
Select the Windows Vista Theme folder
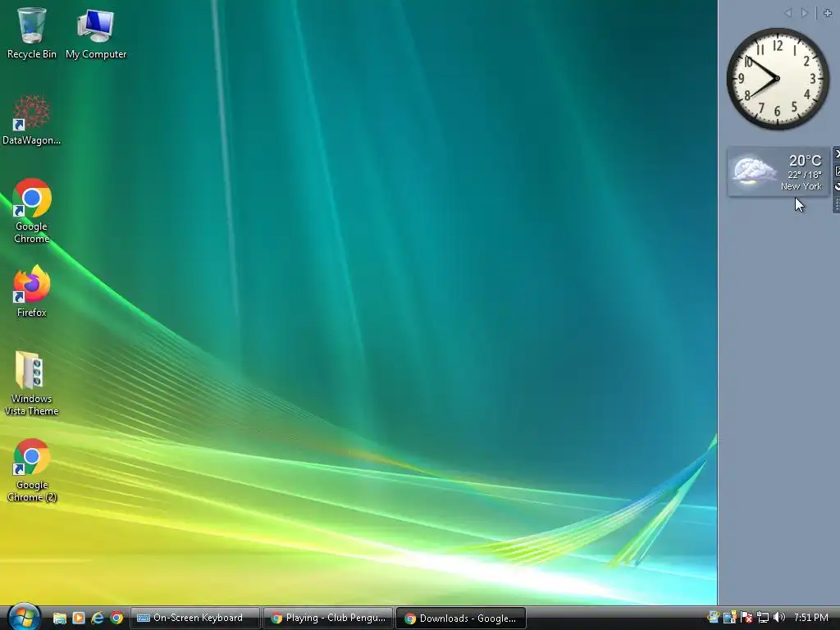pyautogui.click(x=32, y=384)
